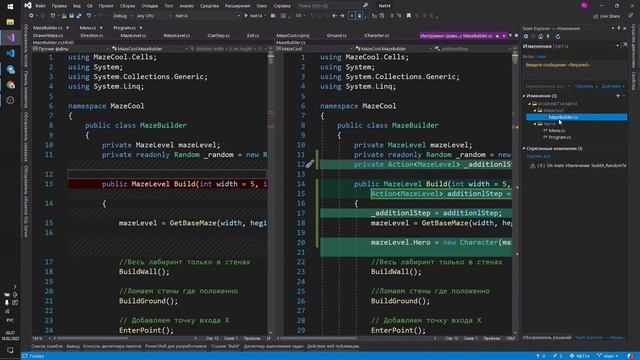Click the right diff pane vertical scrollbar

pos(515,192)
